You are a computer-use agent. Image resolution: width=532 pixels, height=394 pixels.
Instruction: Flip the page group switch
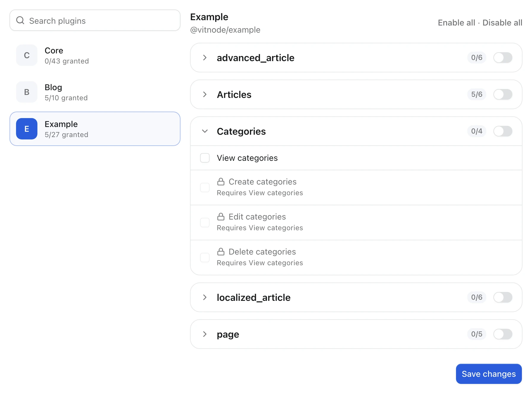point(503,334)
